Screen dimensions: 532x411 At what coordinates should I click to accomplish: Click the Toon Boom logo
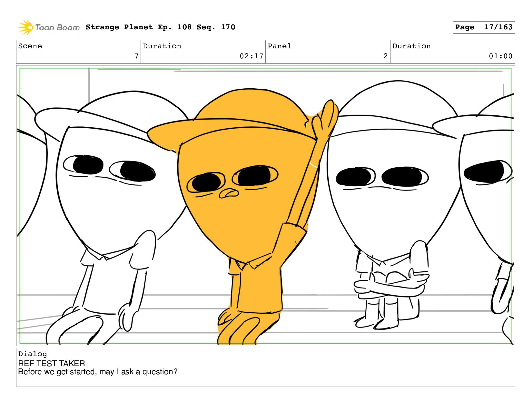pos(48,27)
